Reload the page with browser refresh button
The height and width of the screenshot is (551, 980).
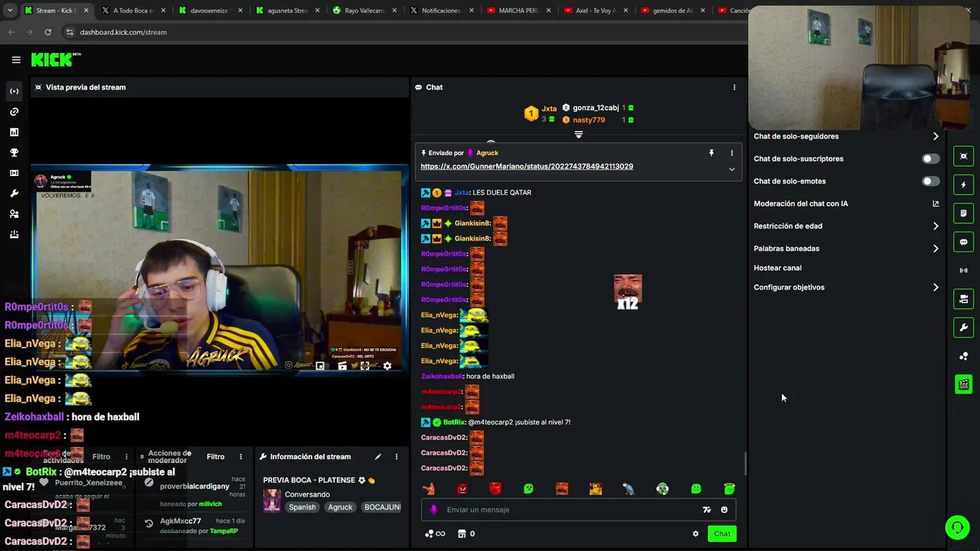47,32
